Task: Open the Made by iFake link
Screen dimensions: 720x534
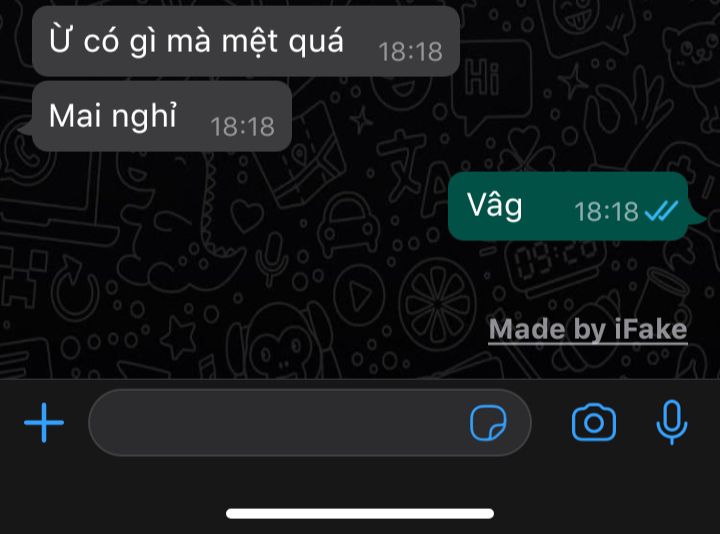Action: 588,330
